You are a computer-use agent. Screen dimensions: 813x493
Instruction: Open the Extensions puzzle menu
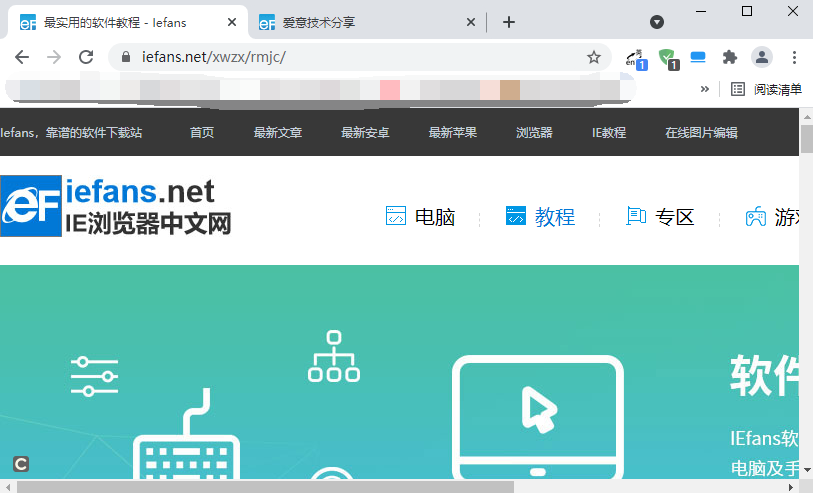730,57
